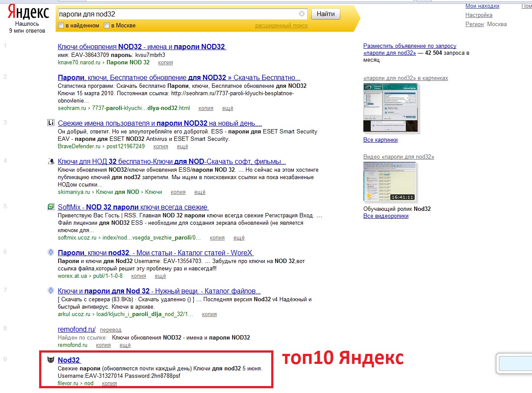Screen dimensions: 532x393
Task: Play the 16:41:11 video thumbnail
Action: [x=389, y=181]
